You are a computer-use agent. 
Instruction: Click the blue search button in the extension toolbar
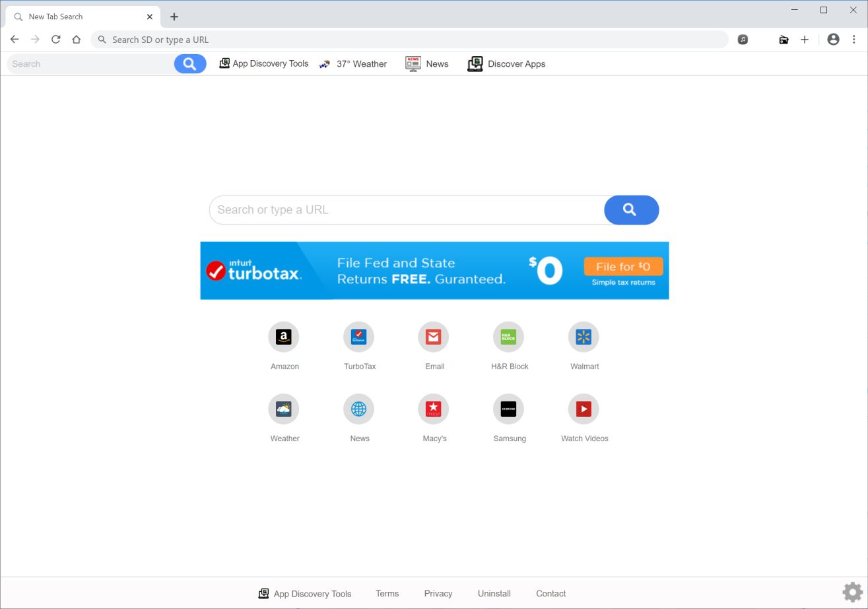[190, 64]
